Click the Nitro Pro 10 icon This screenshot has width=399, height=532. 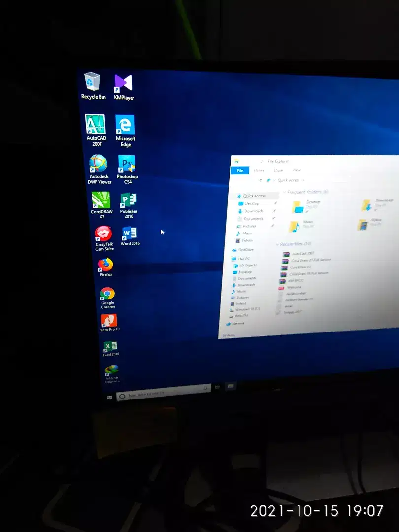tap(109, 323)
